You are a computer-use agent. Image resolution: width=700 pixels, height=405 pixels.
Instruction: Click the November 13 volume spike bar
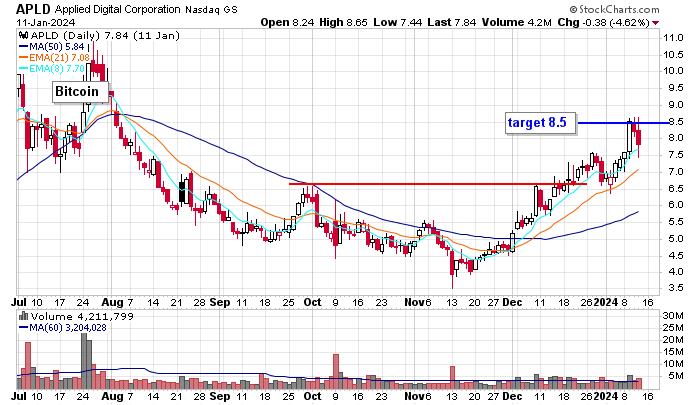[452, 377]
